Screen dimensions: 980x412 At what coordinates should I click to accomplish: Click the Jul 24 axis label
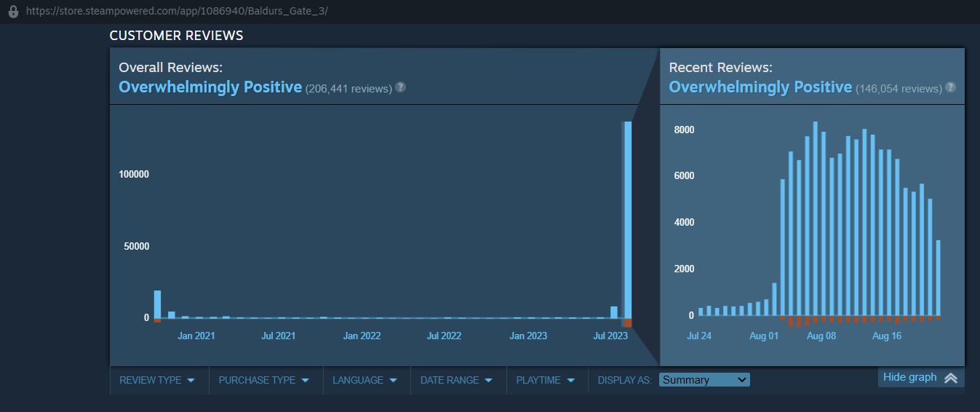click(x=699, y=336)
